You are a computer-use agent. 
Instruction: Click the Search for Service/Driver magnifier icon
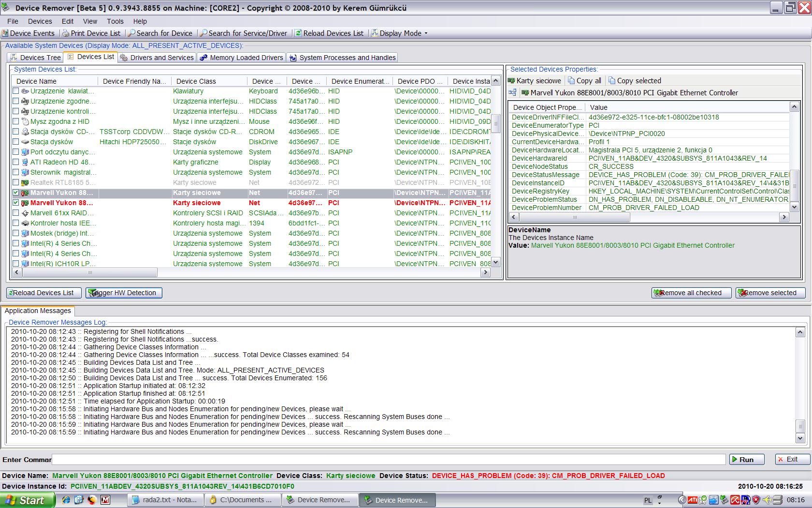tap(203, 33)
